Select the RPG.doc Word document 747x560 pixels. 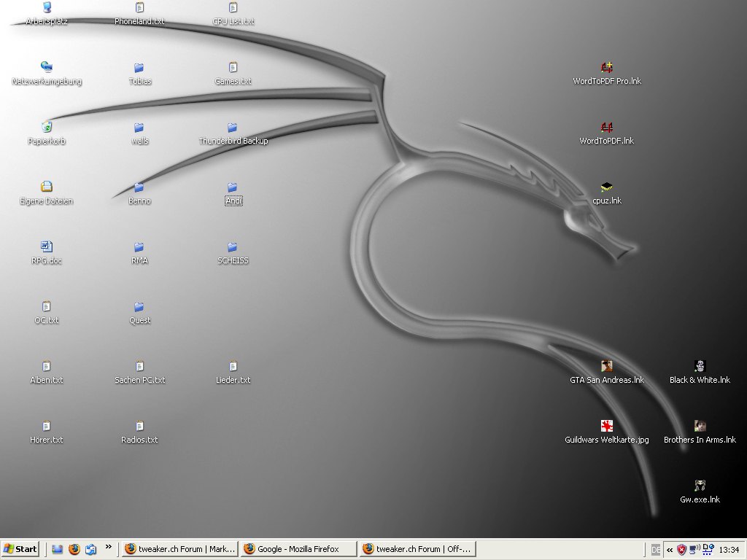[47, 247]
